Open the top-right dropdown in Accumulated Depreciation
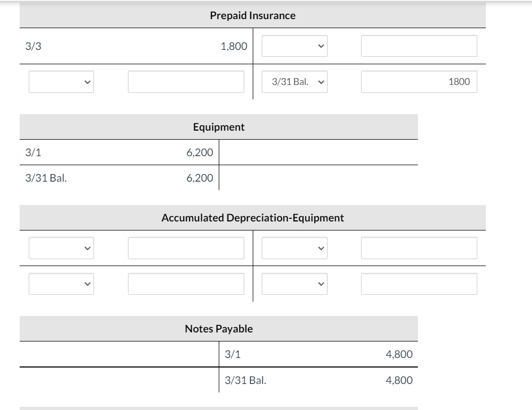 (x=294, y=247)
